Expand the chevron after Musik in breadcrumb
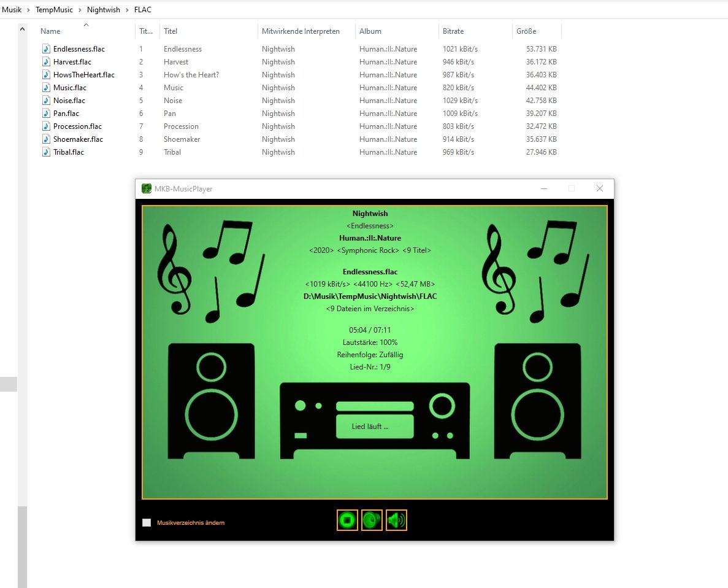Image resolution: width=728 pixels, height=588 pixels. pos(28,10)
